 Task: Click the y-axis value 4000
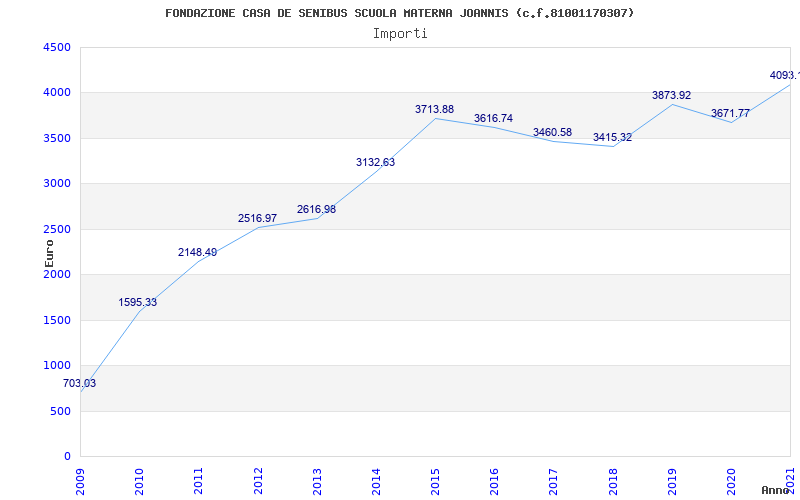coord(57,93)
